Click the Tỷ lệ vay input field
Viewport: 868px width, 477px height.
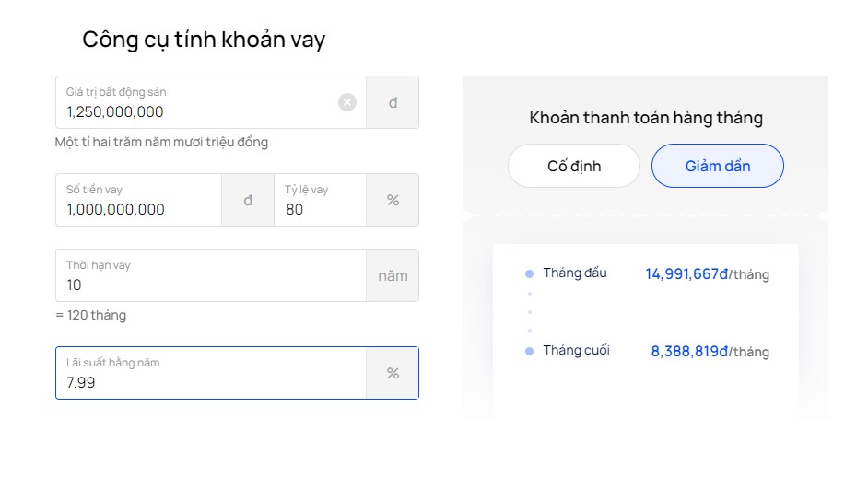[320, 200]
